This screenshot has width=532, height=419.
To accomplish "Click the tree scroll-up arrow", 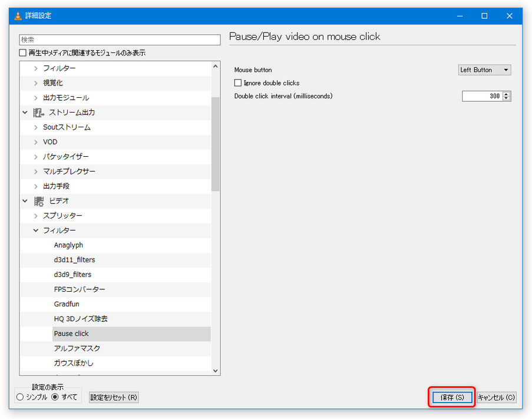I will 216,67.
